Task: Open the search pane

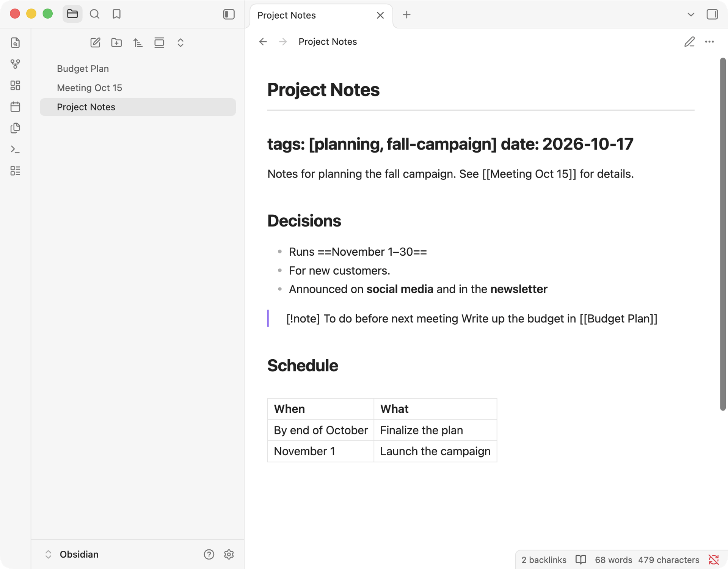Action: click(94, 14)
